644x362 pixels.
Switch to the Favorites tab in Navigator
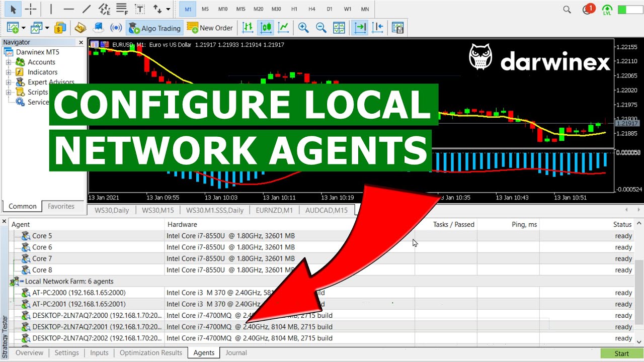pos(61,206)
